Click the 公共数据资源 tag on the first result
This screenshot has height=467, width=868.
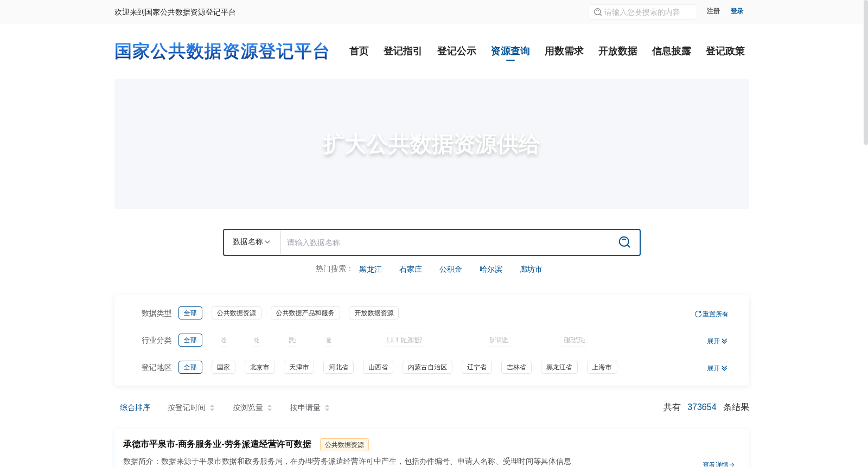(344, 445)
